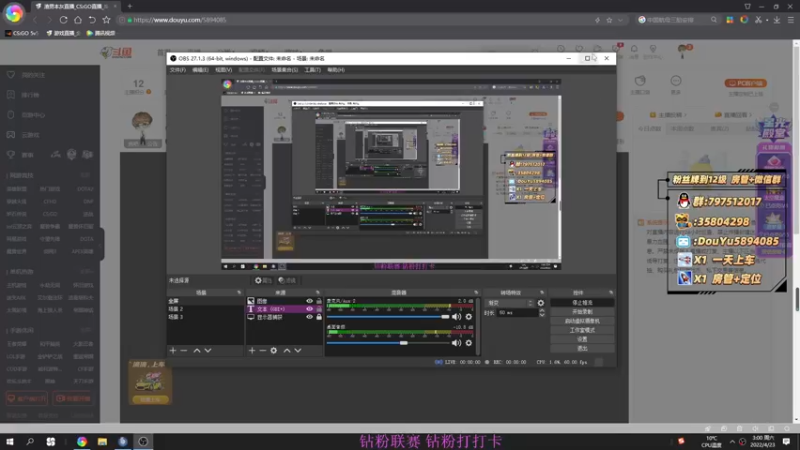Open the Help(H) menu in OBS
Image resolution: width=800 pixels, height=450 pixels.
[x=335, y=70]
